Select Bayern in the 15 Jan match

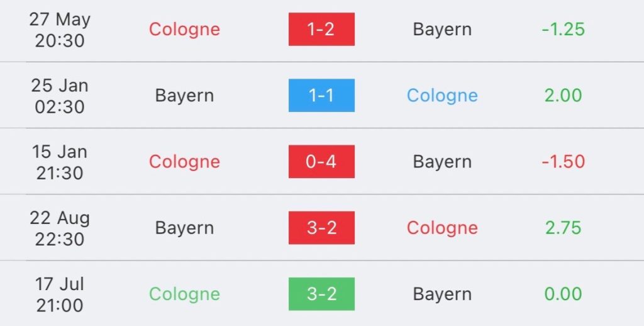(442, 162)
